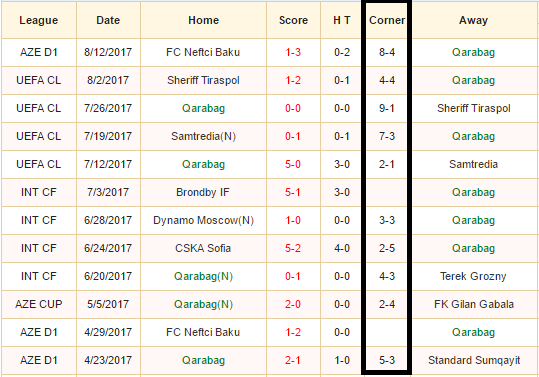
Task: Click the Corner column header
Action: coord(387,20)
